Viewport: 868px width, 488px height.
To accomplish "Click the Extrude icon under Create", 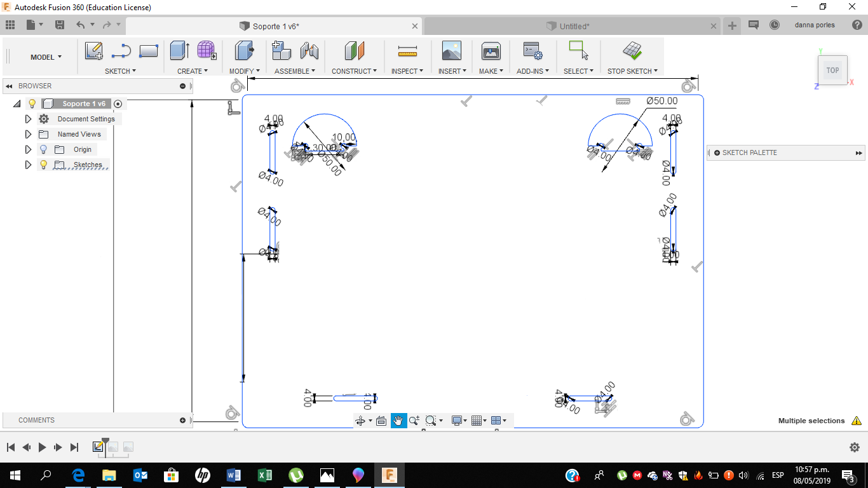I will [180, 51].
